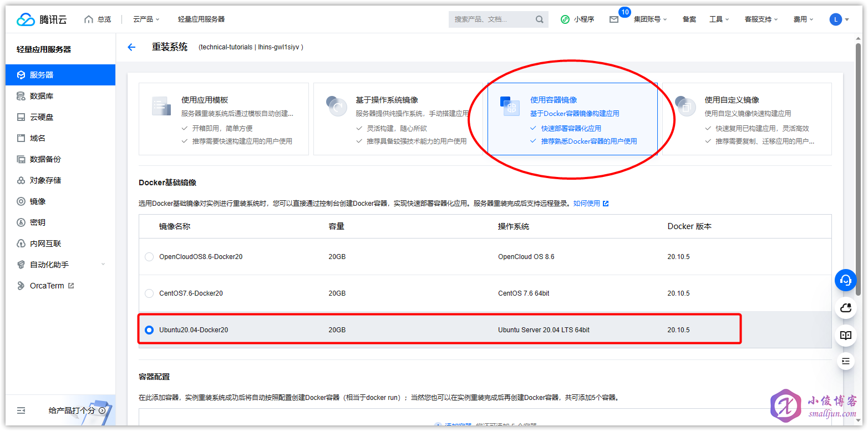Open 数据备份 from the sidebar
The image size is (868, 431).
(60, 159)
